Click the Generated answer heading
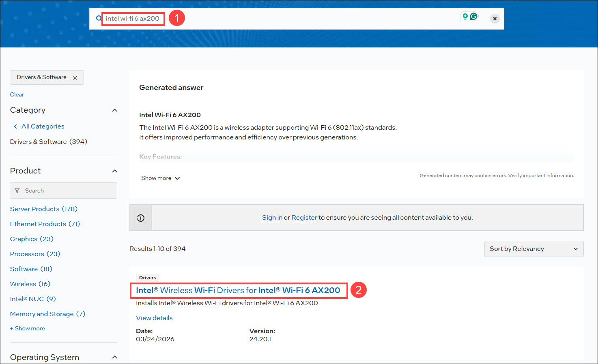Viewport: 598px width, 364px height. tap(171, 88)
